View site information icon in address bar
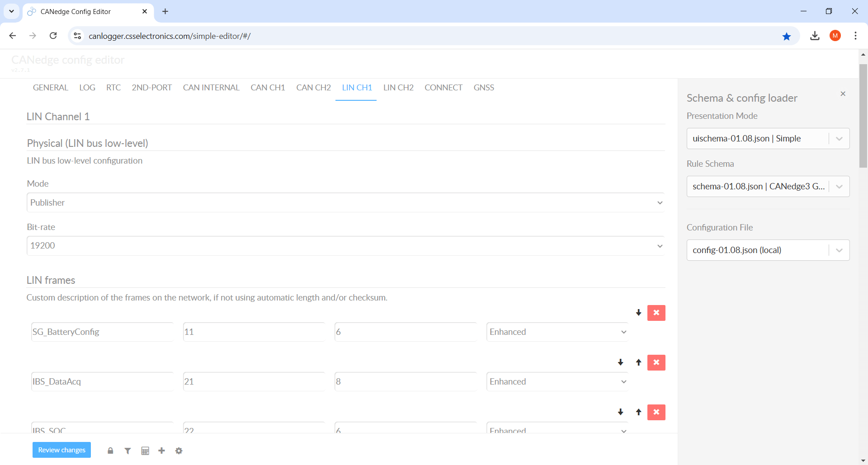This screenshot has width=868, height=465. point(77,36)
